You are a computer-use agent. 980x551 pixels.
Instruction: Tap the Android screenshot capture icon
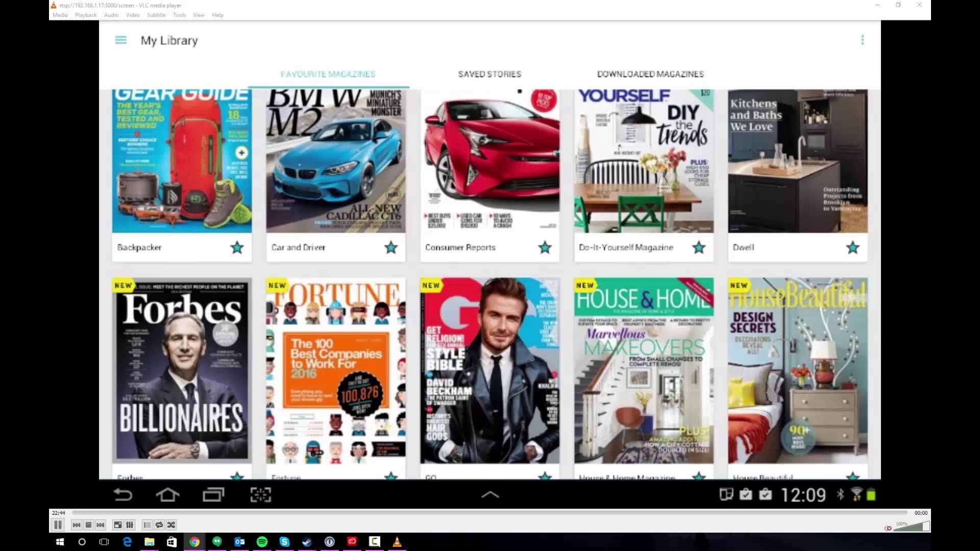[260, 495]
